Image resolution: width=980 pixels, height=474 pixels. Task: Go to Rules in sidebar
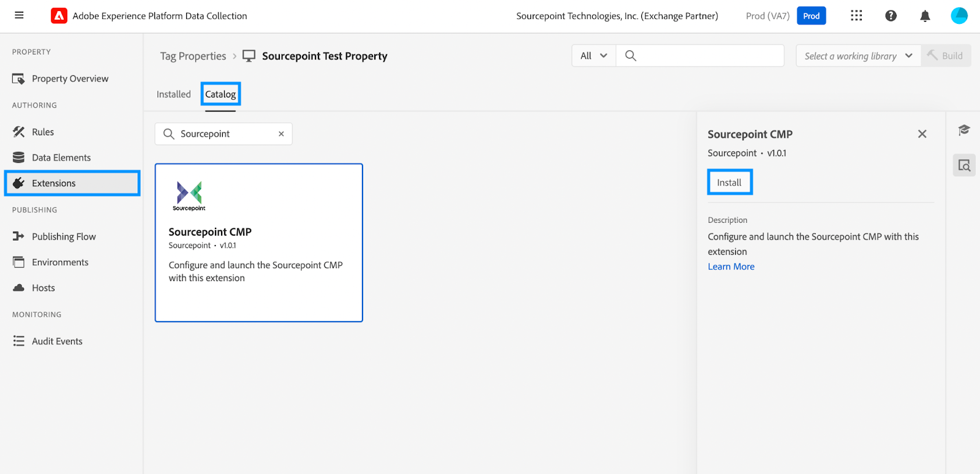(x=43, y=132)
